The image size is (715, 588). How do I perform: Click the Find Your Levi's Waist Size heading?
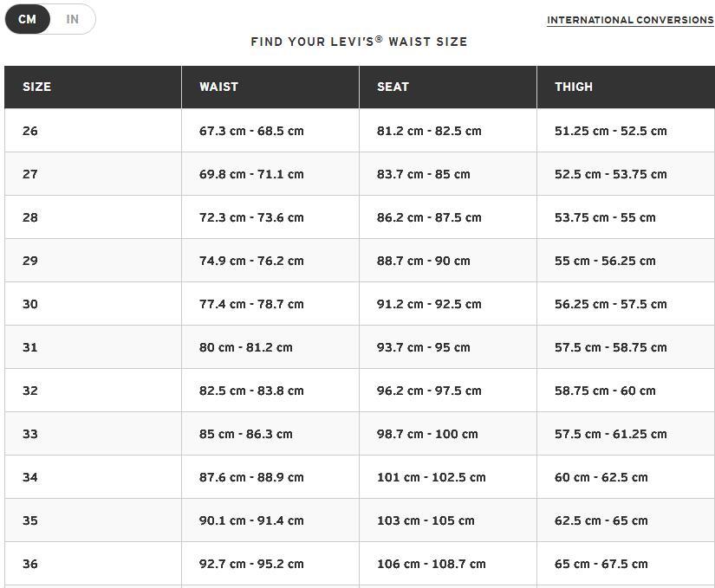pyautogui.click(x=359, y=42)
